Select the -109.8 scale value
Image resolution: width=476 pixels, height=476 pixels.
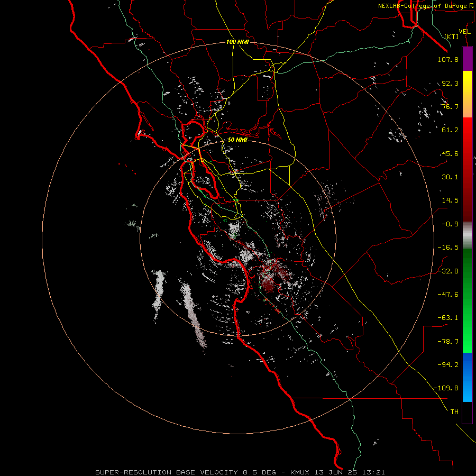[x=446, y=388]
